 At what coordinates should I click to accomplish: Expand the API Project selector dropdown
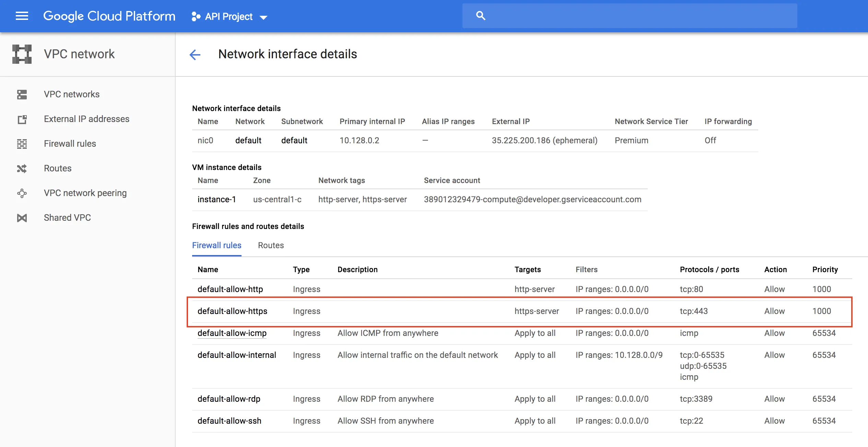click(x=230, y=17)
